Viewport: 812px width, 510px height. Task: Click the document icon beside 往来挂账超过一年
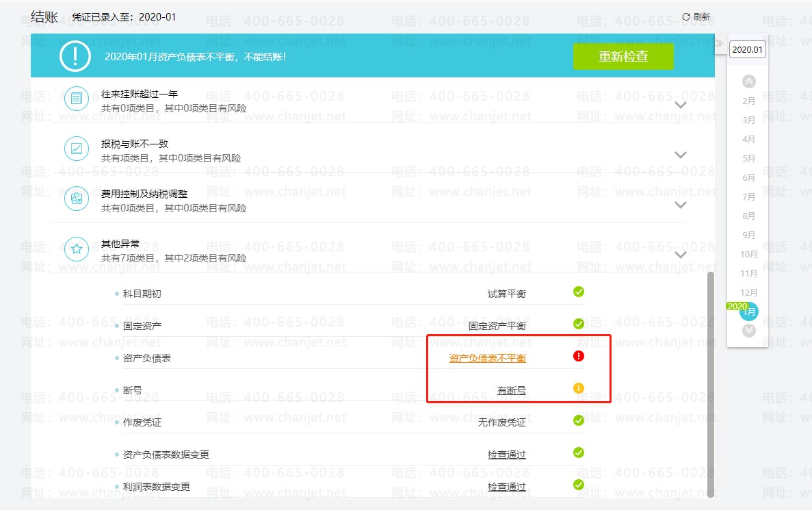[x=76, y=99]
